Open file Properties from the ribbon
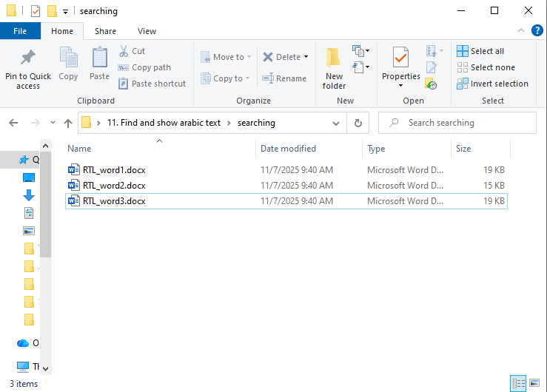This screenshot has height=392, width=547. click(x=400, y=58)
